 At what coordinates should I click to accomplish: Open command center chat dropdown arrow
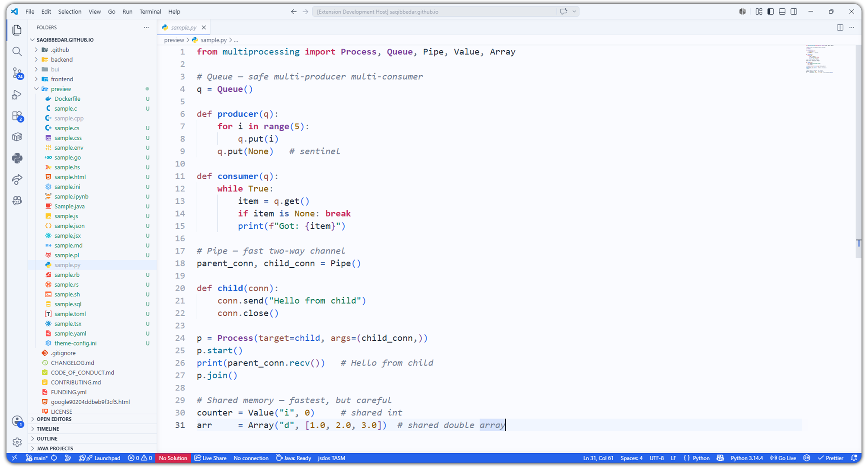[x=574, y=12]
